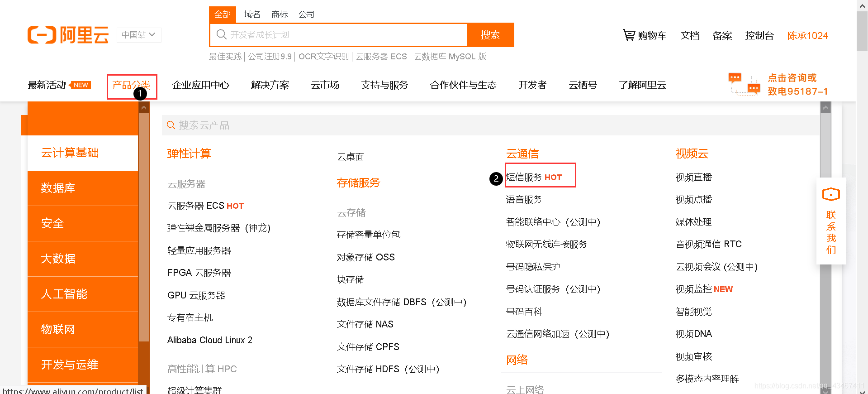Open Alibaba Cloud Linux 2 link

coord(210,340)
